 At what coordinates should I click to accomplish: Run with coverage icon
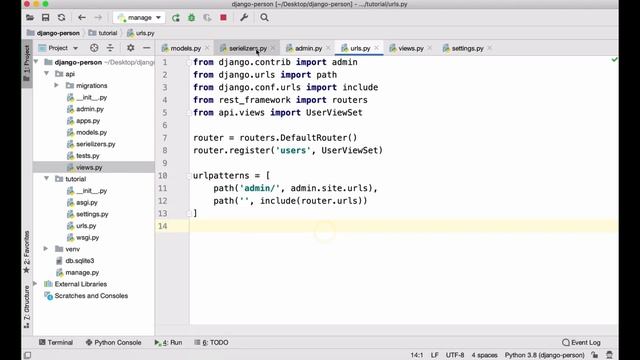pos(207,18)
